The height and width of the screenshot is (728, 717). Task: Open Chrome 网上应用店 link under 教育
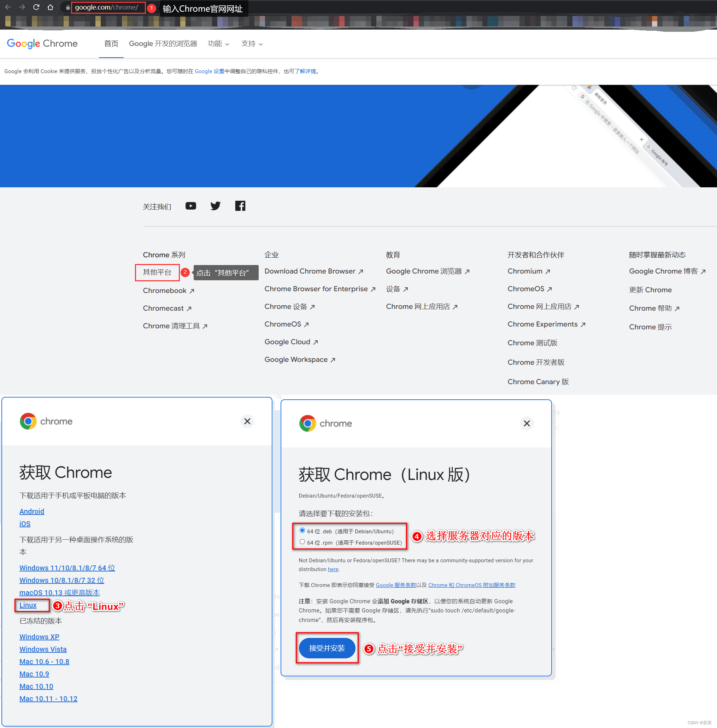coord(422,306)
